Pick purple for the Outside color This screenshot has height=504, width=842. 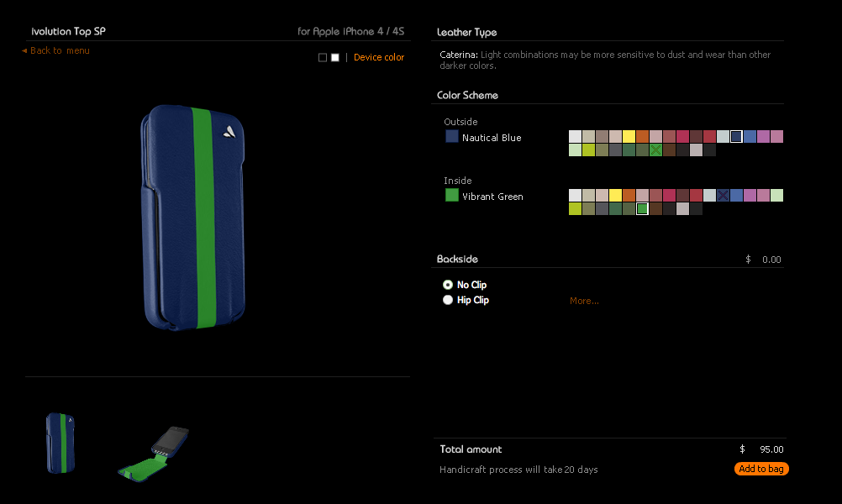pyautogui.click(x=763, y=136)
